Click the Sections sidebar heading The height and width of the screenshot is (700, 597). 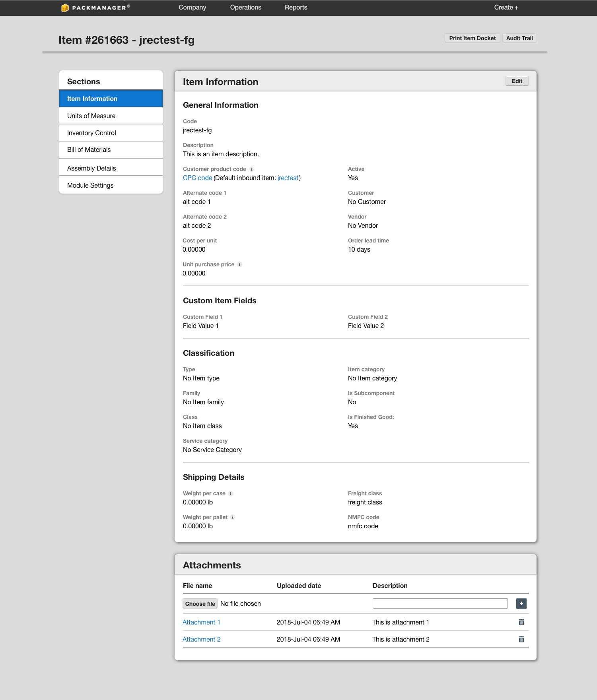pos(84,81)
